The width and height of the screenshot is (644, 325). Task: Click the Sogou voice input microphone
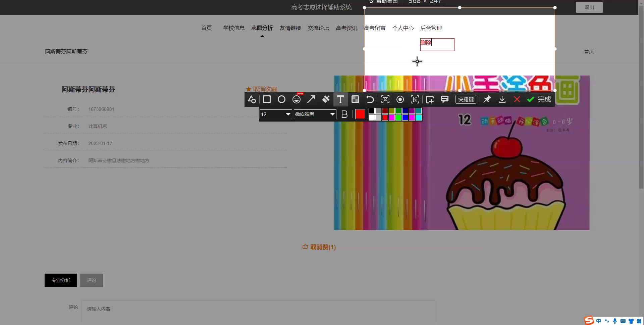click(615, 321)
